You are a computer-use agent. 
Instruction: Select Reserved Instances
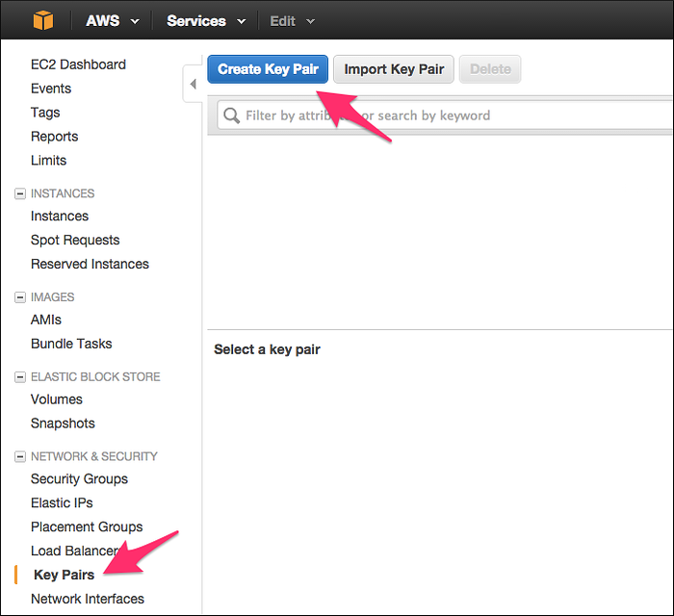(90, 264)
